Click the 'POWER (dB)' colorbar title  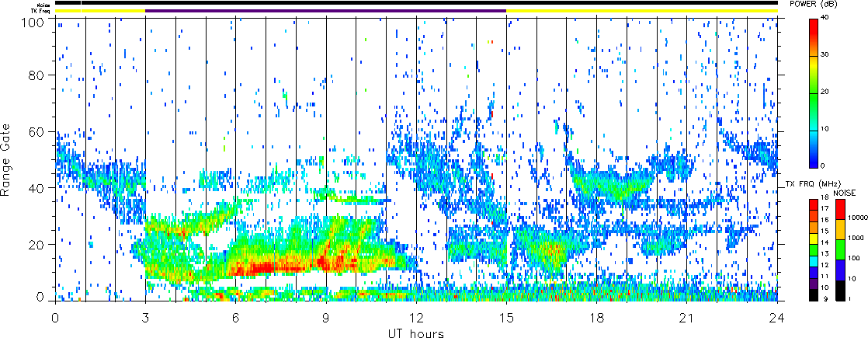click(814, 4)
